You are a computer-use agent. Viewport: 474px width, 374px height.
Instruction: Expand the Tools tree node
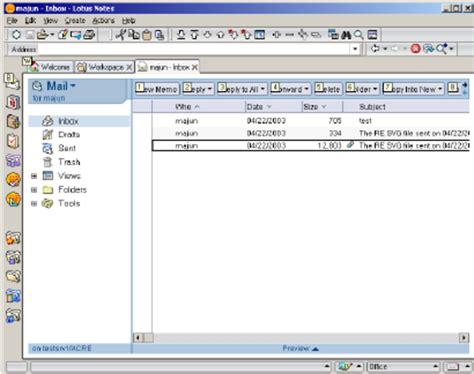[x=34, y=203]
